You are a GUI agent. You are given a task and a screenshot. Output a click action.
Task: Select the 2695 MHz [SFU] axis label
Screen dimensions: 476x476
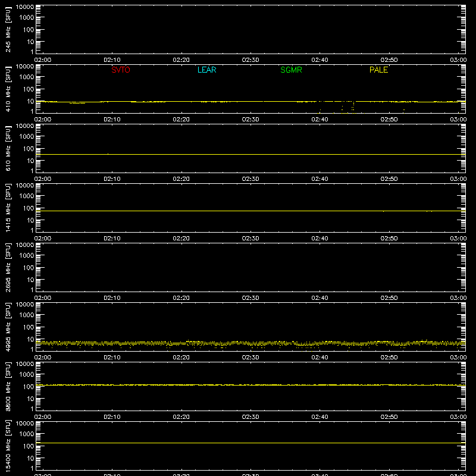[x=8, y=267]
